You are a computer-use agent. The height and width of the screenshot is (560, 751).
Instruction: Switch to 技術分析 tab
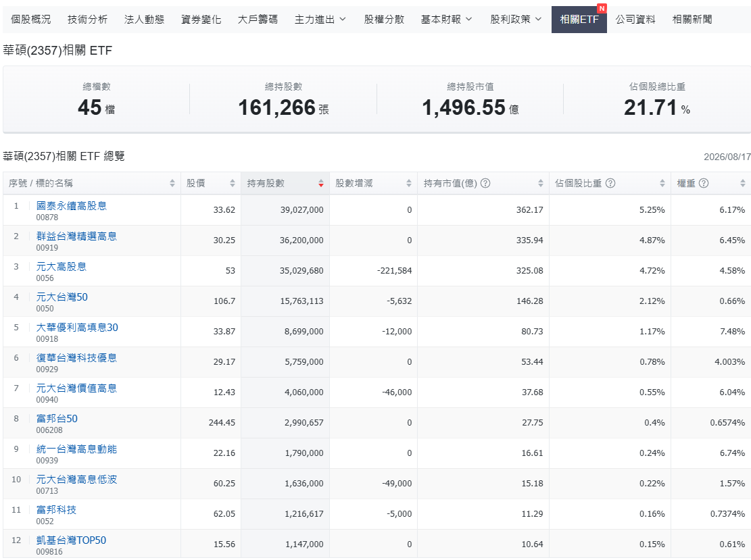[87, 20]
